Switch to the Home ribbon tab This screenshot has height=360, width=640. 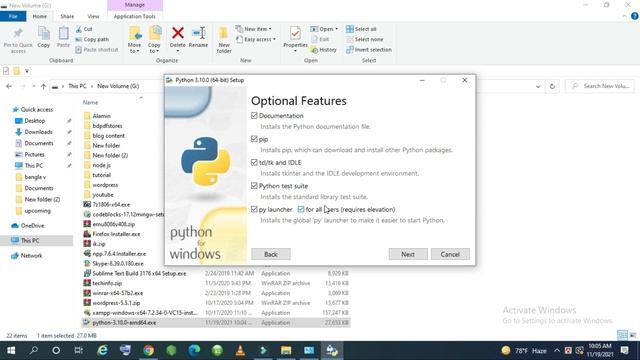point(40,16)
